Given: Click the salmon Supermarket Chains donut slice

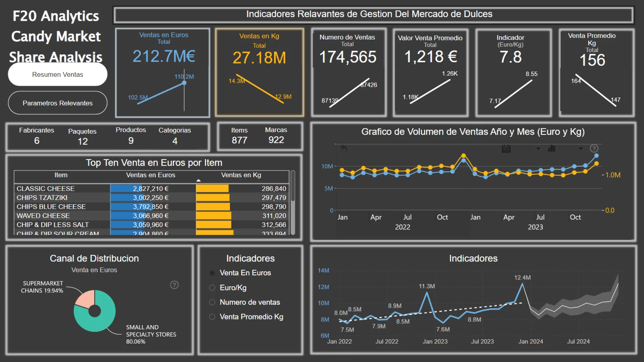Looking at the screenshot, I should [86, 299].
